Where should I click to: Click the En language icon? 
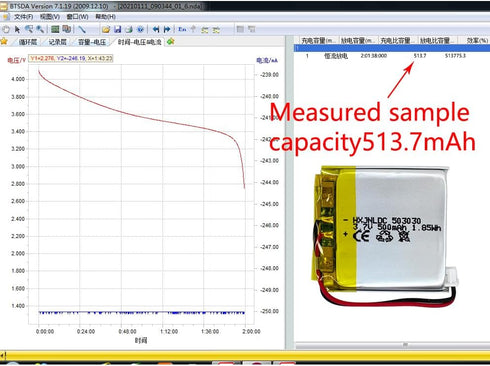tap(182, 29)
